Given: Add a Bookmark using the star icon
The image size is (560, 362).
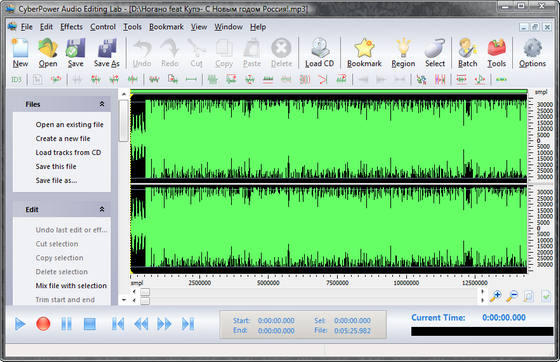Looking at the screenshot, I should click(x=364, y=53).
